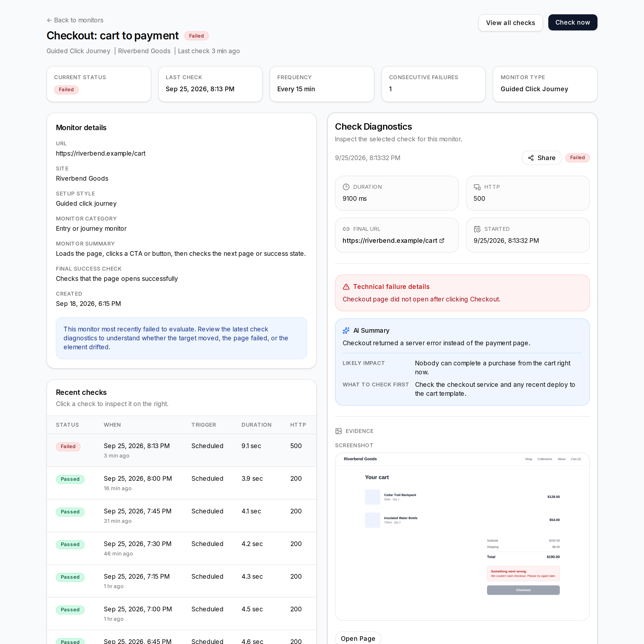
Task: Click the Consecutive Failures card
Action: point(433,84)
